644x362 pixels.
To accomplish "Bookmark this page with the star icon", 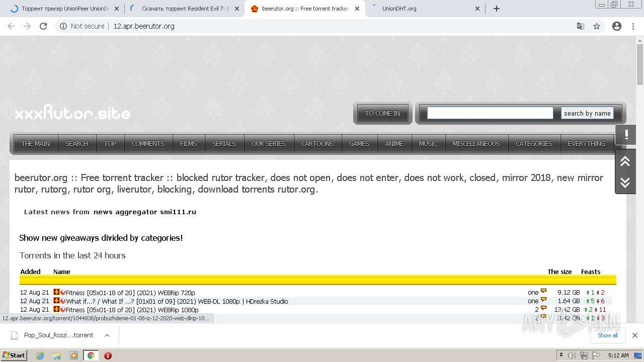I will [597, 26].
